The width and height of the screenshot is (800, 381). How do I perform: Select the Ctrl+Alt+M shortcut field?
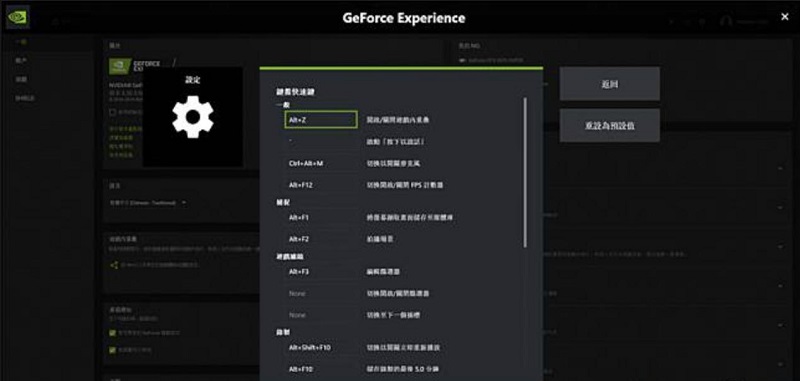pos(321,163)
